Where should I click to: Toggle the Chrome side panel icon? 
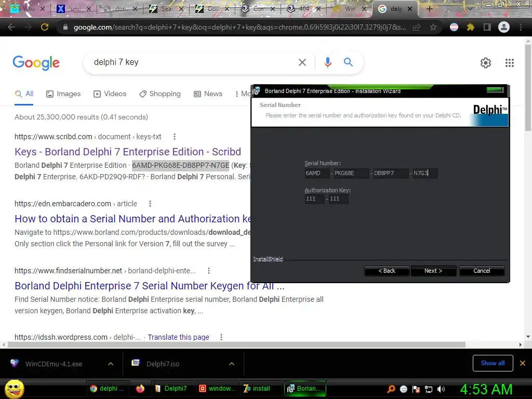487,27
